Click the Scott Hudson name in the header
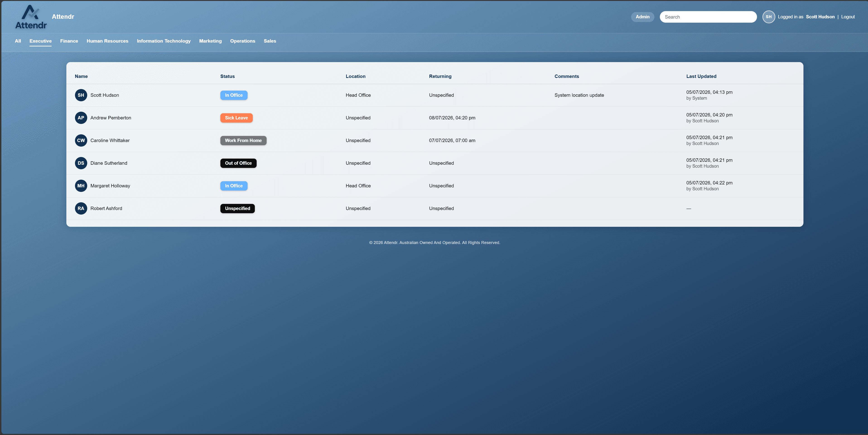 tap(820, 17)
